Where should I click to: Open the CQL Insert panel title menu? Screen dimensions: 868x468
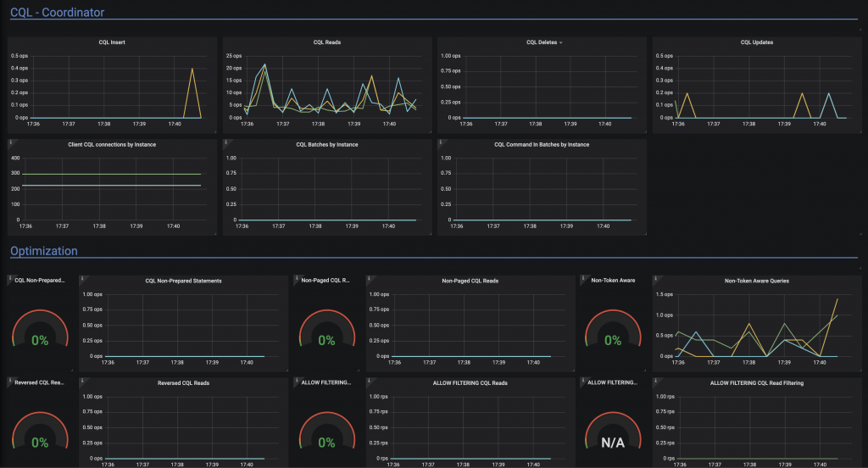tap(112, 42)
